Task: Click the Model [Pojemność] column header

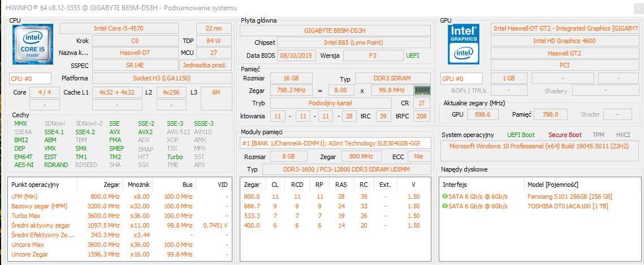Action: pyautogui.click(x=552, y=185)
